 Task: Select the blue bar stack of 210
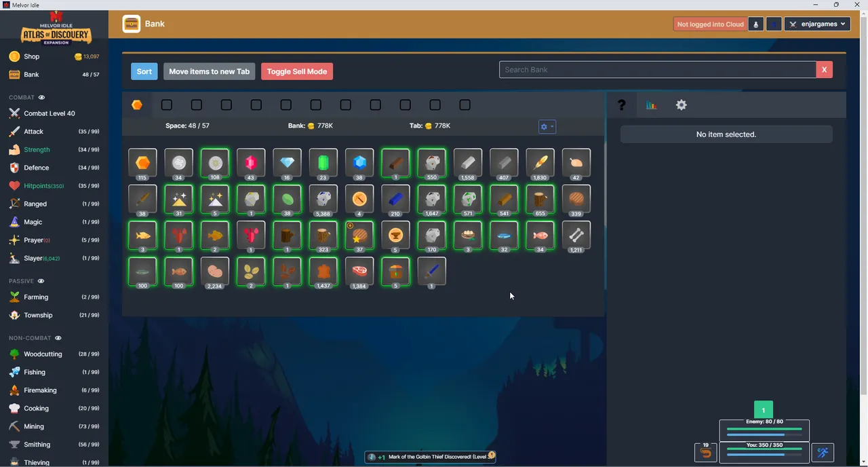pyautogui.click(x=395, y=199)
